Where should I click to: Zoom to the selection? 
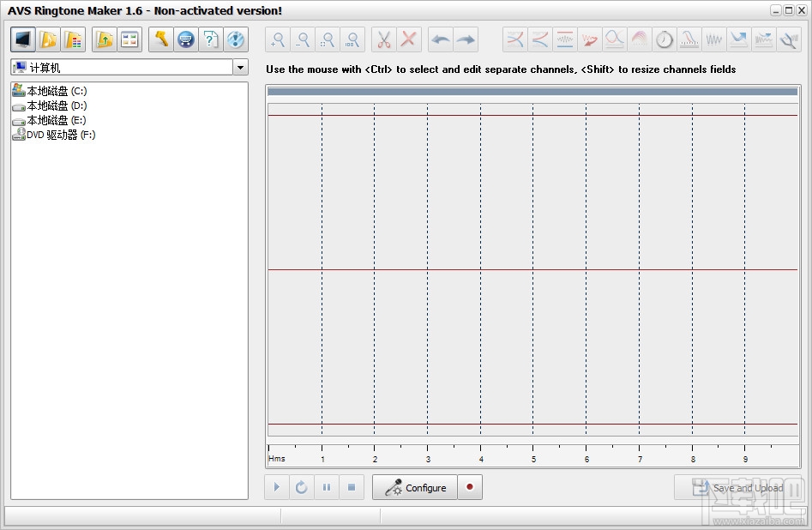point(328,39)
